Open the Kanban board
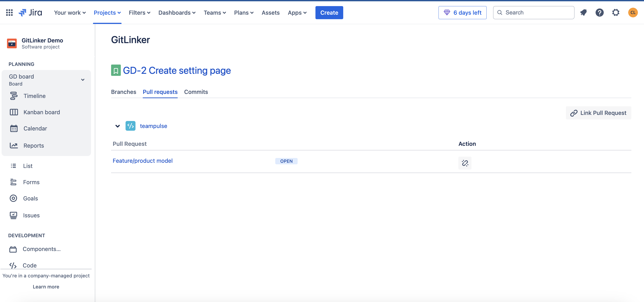 [42, 112]
